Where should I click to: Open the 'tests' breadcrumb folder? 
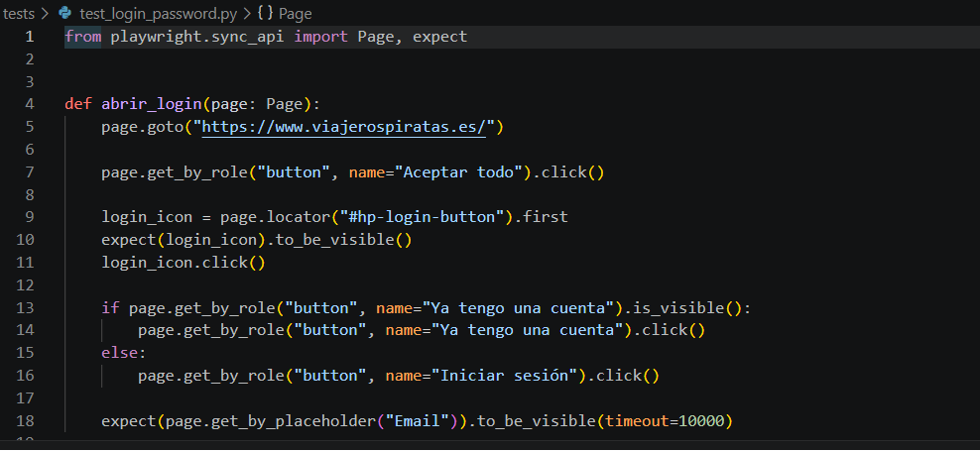click(x=19, y=13)
